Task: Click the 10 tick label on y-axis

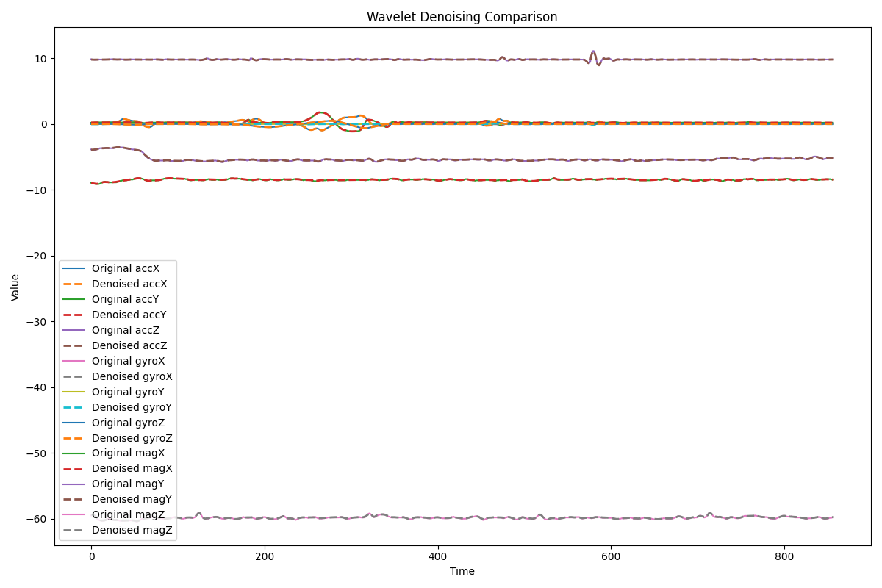Action: click(43, 59)
